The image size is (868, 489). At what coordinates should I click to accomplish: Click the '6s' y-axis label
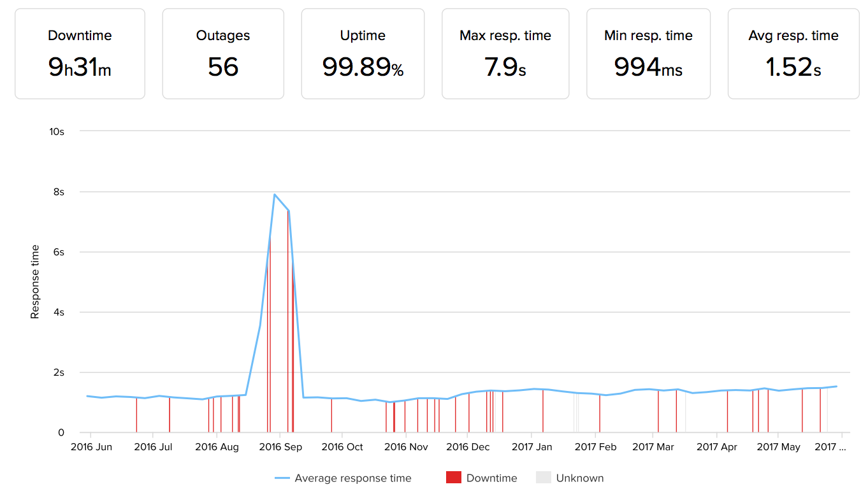pos(59,252)
